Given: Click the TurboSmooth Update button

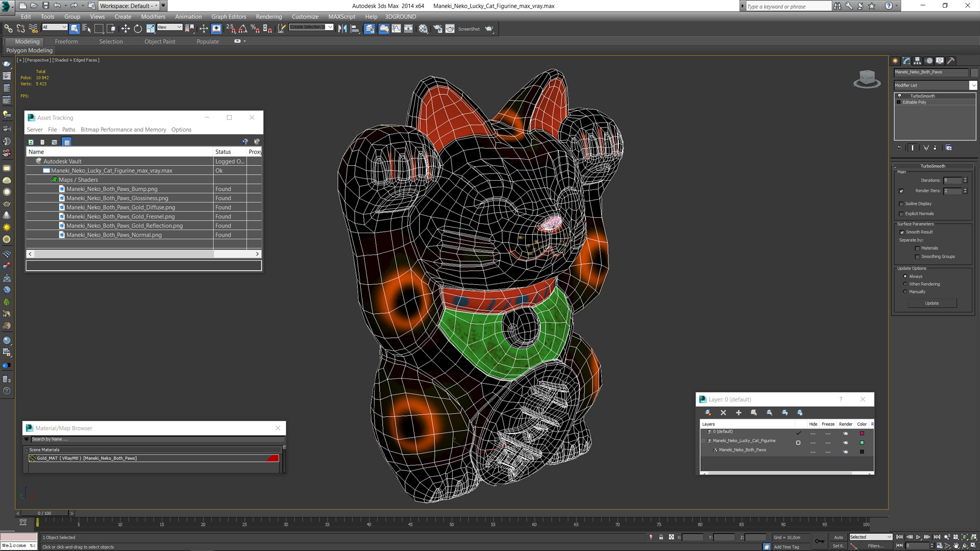Looking at the screenshot, I should 932,303.
